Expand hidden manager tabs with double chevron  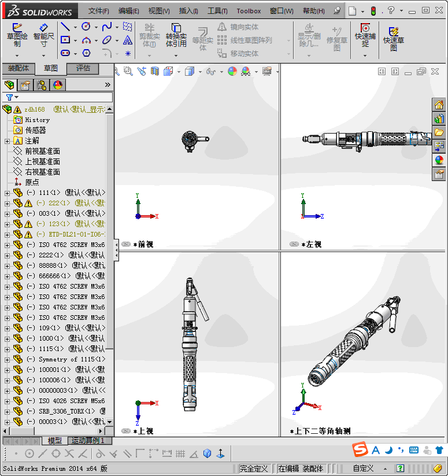(x=108, y=84)
